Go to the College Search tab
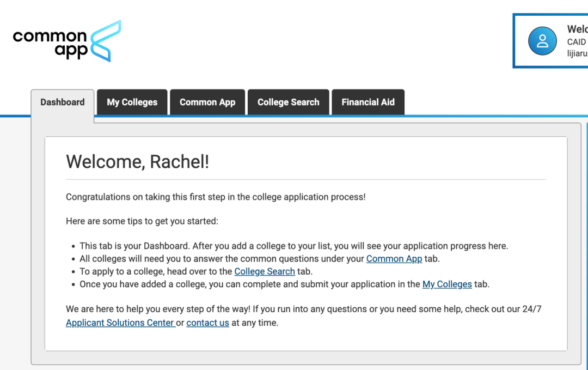This screenshot has height=370, width=588. coord(289,102)
